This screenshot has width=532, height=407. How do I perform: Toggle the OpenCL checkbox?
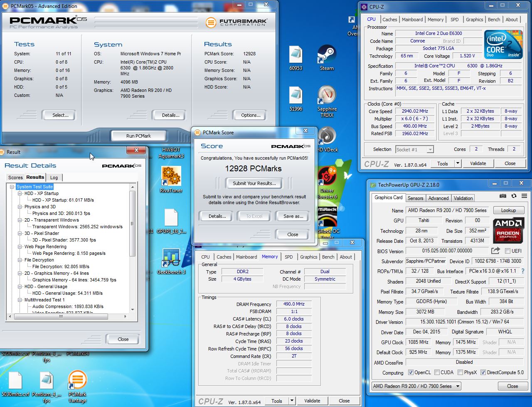(411, 372)
